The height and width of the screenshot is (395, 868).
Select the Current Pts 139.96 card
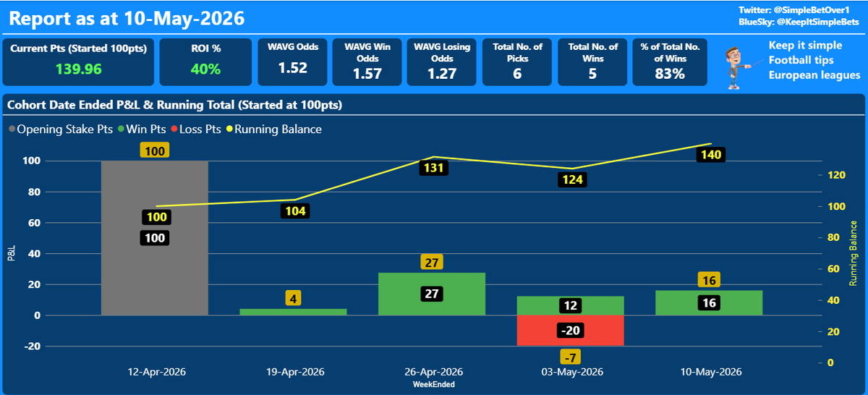(x=79, y=62)
